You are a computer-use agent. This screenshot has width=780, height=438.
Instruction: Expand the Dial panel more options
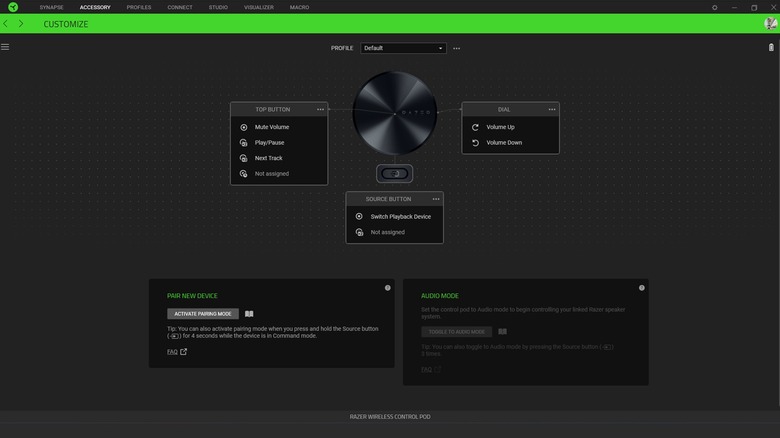[551, 109]
